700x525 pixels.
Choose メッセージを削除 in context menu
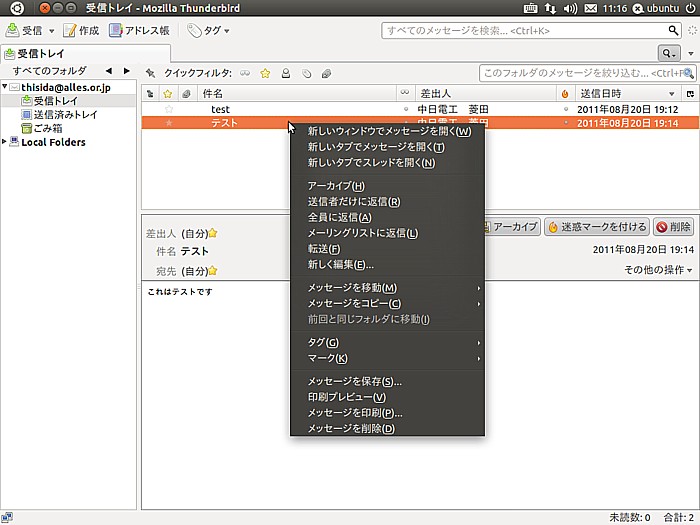click(388, 429)
